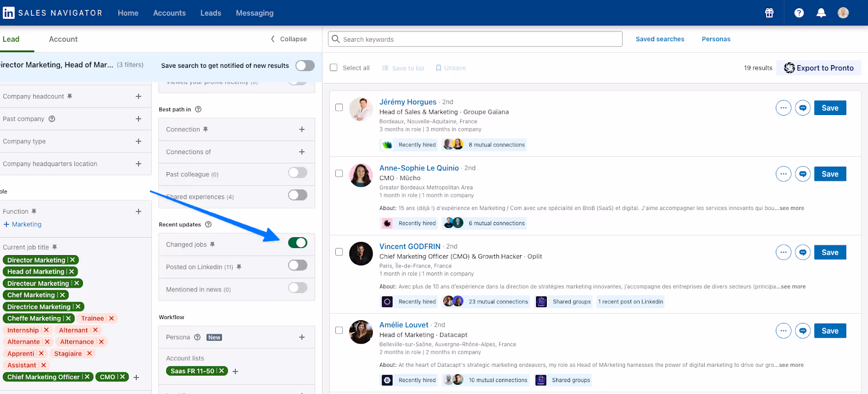Click the Save to list icon

[x=385, y=68]
